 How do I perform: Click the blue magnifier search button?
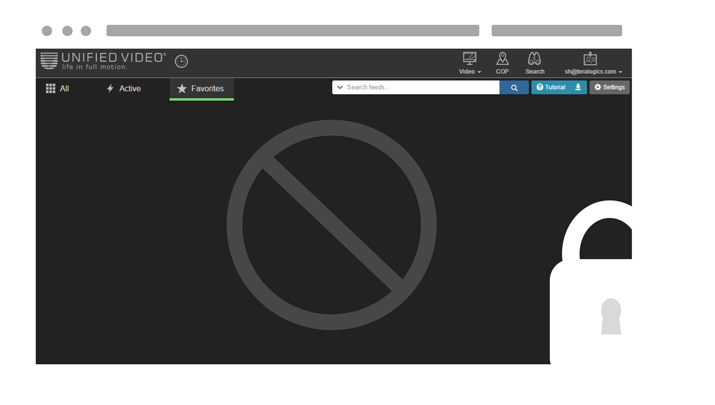pos(514,88)
